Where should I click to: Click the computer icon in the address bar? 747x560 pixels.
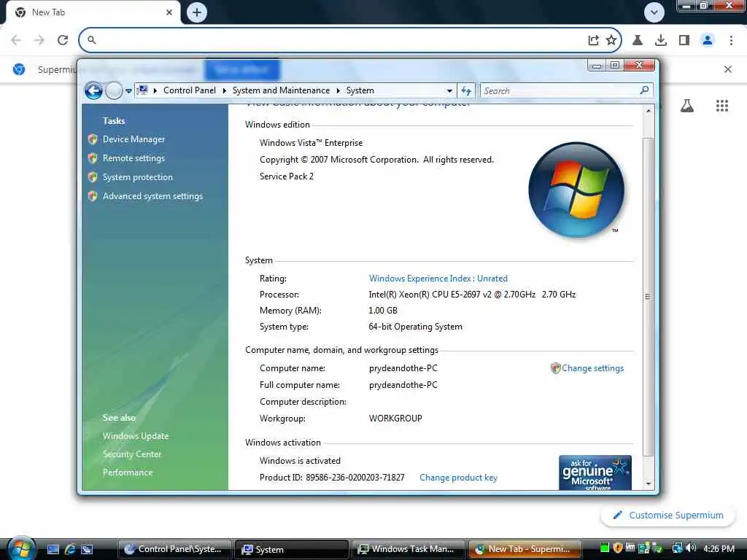142,90
